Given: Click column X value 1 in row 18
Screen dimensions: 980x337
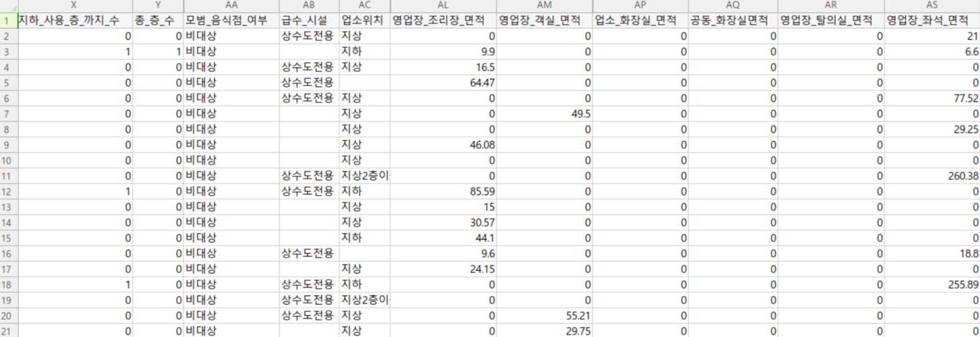Looking at the screenshot, I should [x=128, y=285].
